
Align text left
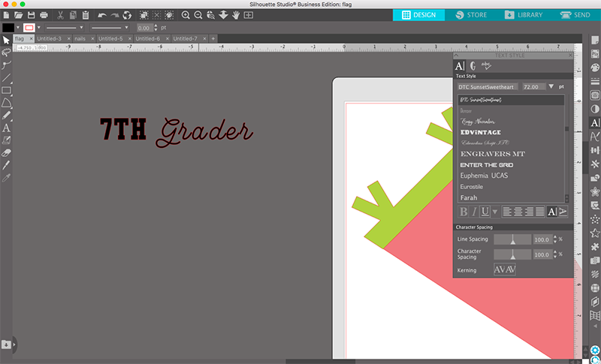click(x=508, y=212)
